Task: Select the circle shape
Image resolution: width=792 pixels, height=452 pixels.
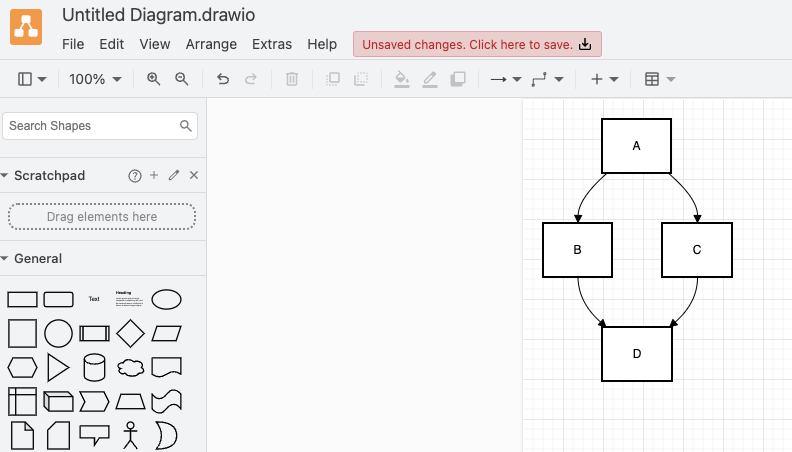Action: [x=59, y=333]
